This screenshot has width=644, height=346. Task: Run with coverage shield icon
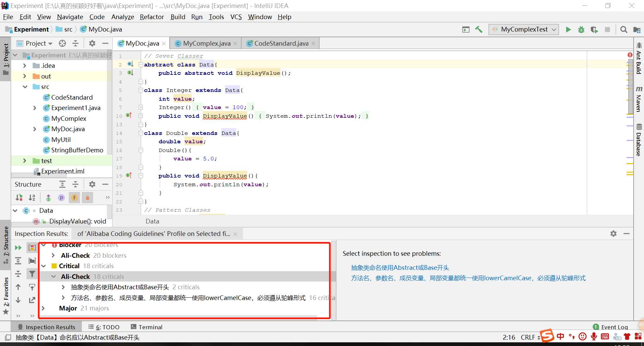click(x=594, y=30)
